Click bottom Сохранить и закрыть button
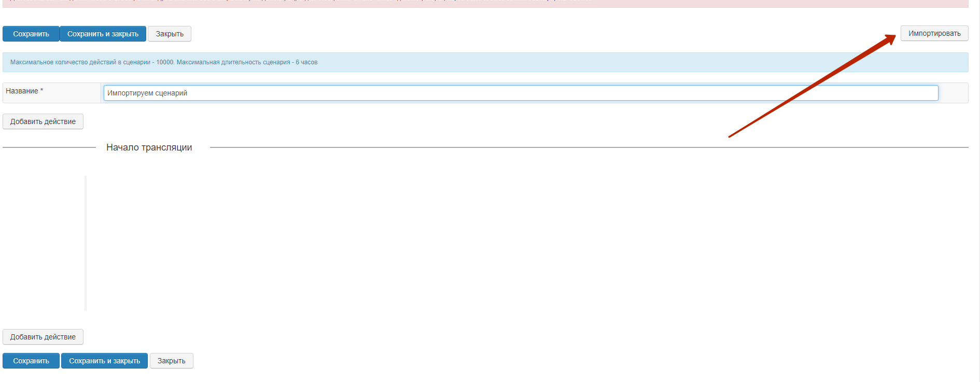The width and height of the screenshot is (980, 382). (104, 361)
